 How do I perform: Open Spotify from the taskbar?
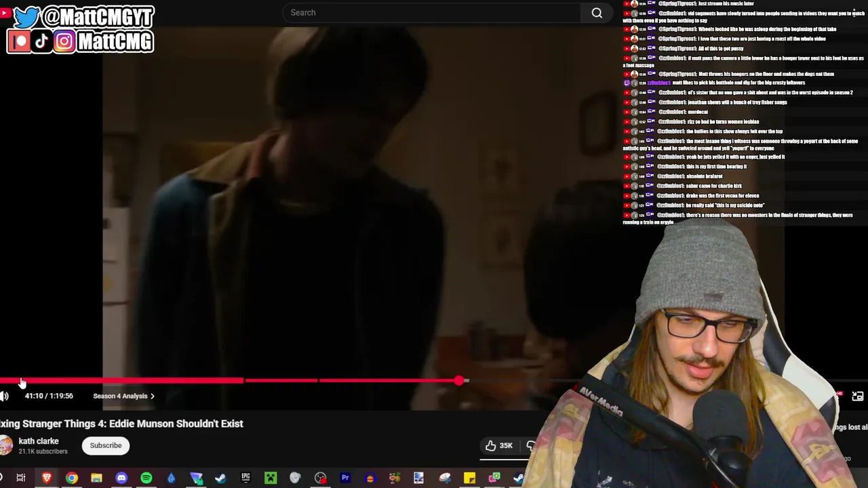(x=146, y=479)
